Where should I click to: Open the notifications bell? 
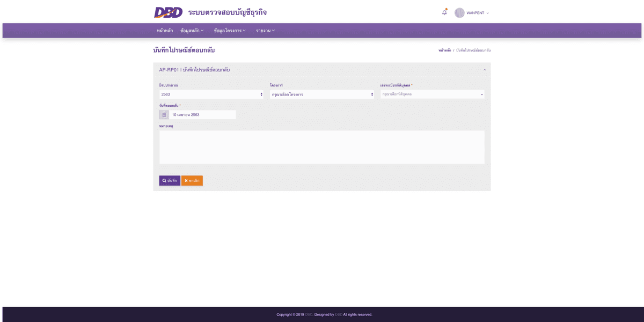(x=444, y=12)
